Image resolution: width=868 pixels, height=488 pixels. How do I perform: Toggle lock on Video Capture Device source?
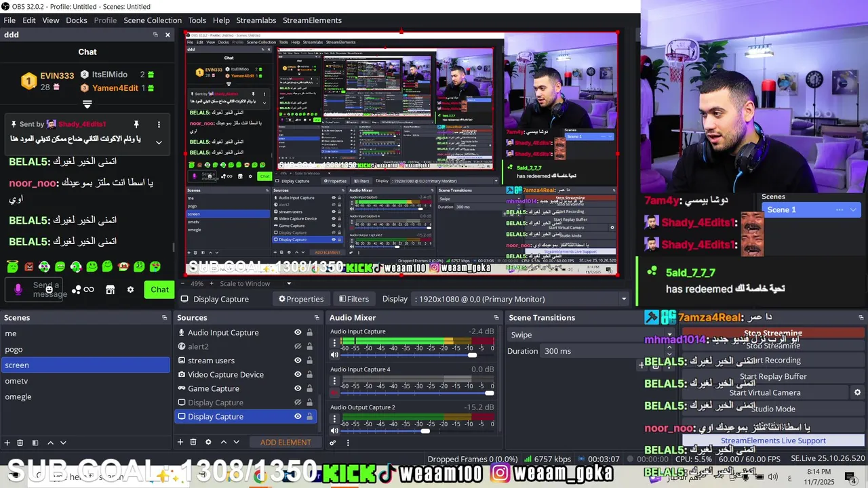[310, 374]
